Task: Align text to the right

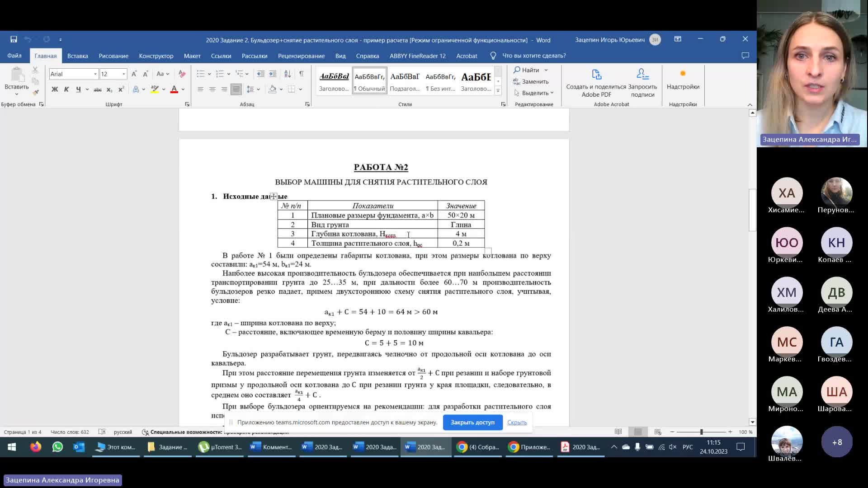Action: coord(224,89)
